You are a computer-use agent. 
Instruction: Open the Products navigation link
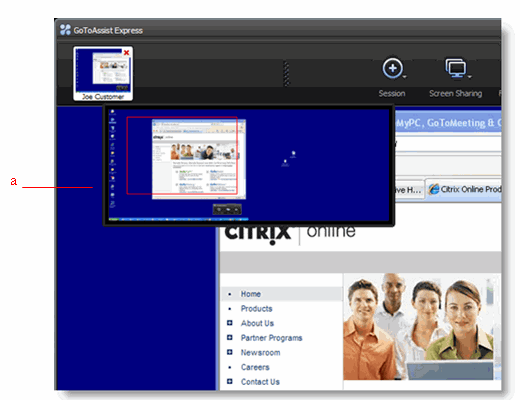(x=256, y=309)
